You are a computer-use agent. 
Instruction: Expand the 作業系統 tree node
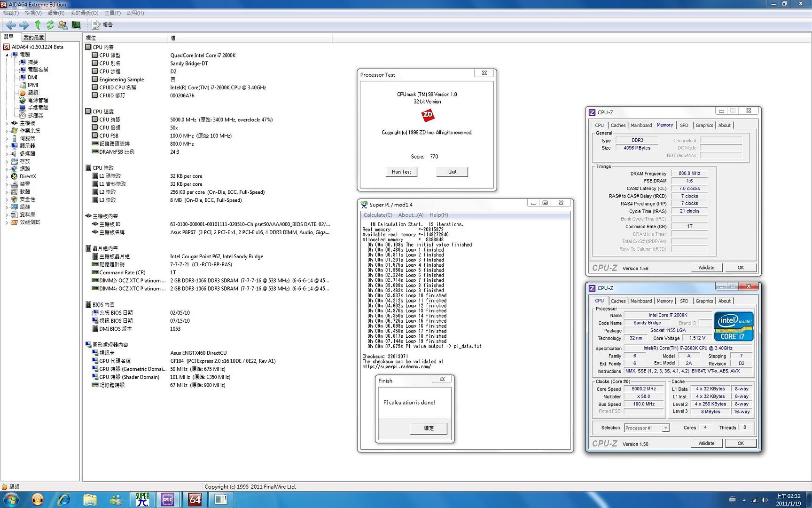pos(7,131)
